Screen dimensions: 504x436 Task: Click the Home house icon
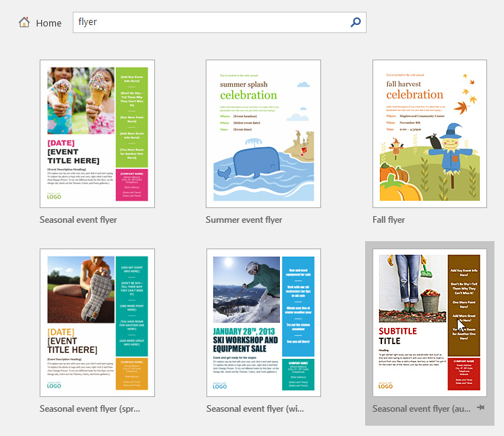[x=24, y=23]
